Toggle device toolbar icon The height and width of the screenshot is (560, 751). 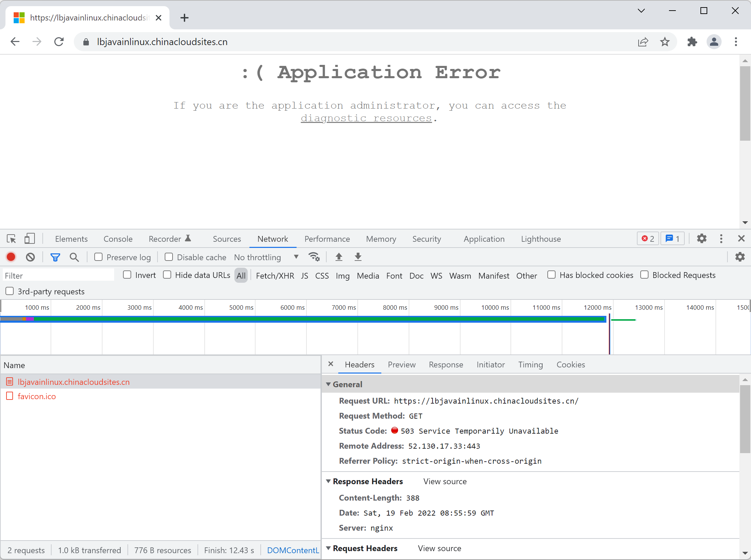point(30,239)
